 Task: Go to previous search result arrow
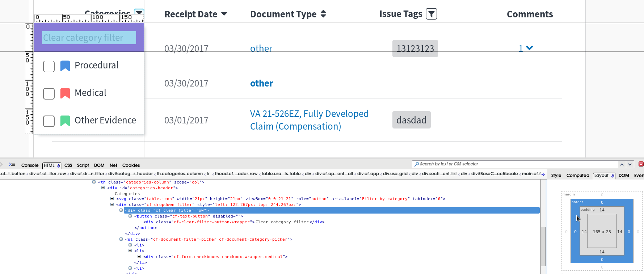(x=622, y=164)
